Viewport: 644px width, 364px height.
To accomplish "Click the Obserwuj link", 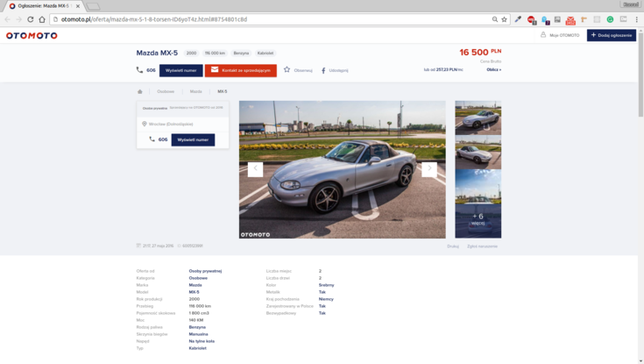I will tap(303, 70).
